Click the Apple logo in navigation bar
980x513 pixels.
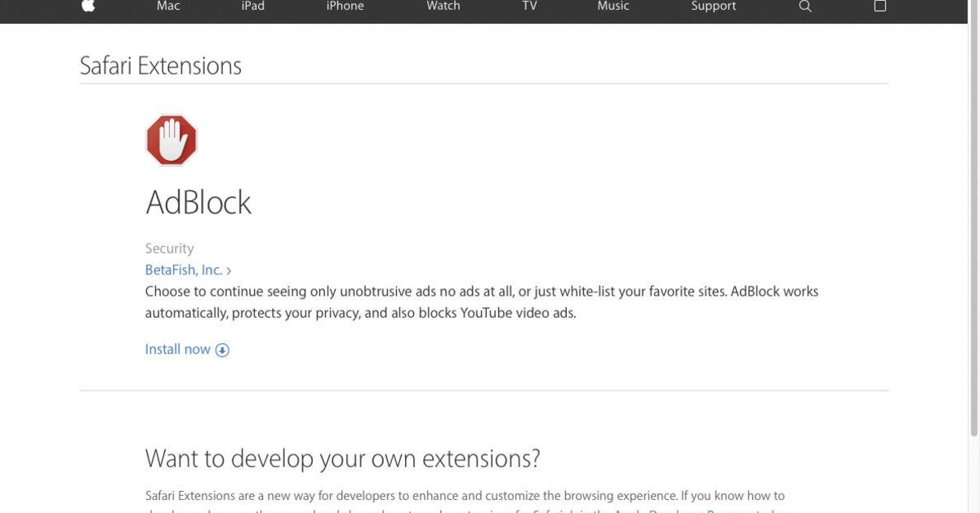[88, 5]
